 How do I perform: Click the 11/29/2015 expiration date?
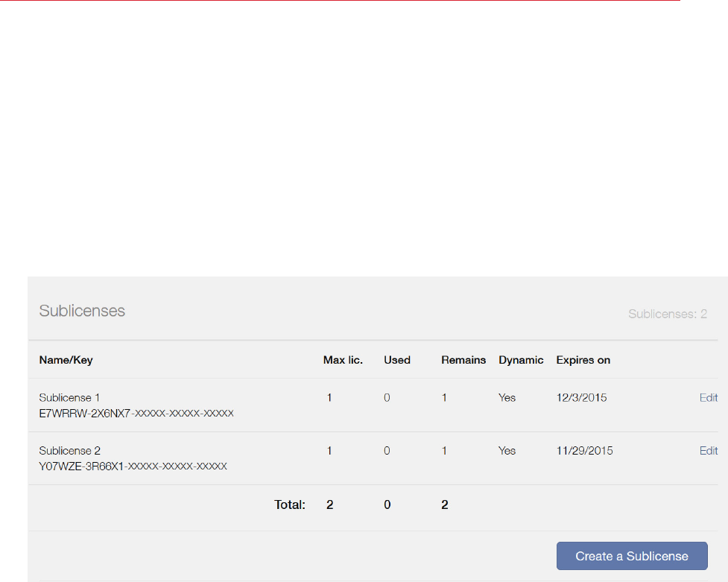pyautogui.click(x=584, y=451)
